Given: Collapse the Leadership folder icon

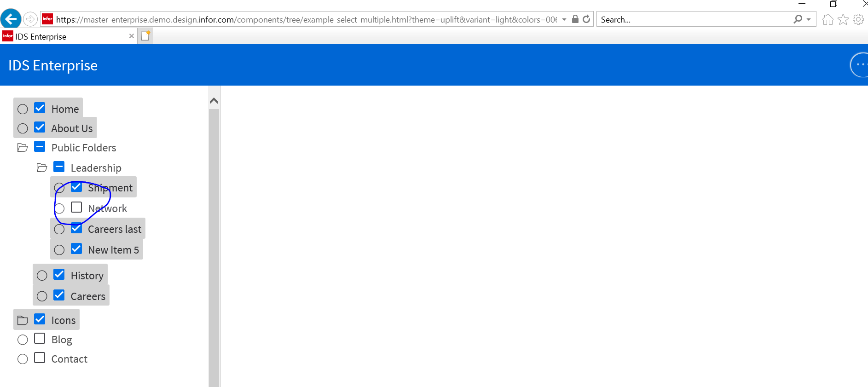Looking at the screenshot, I should (42, 168).
